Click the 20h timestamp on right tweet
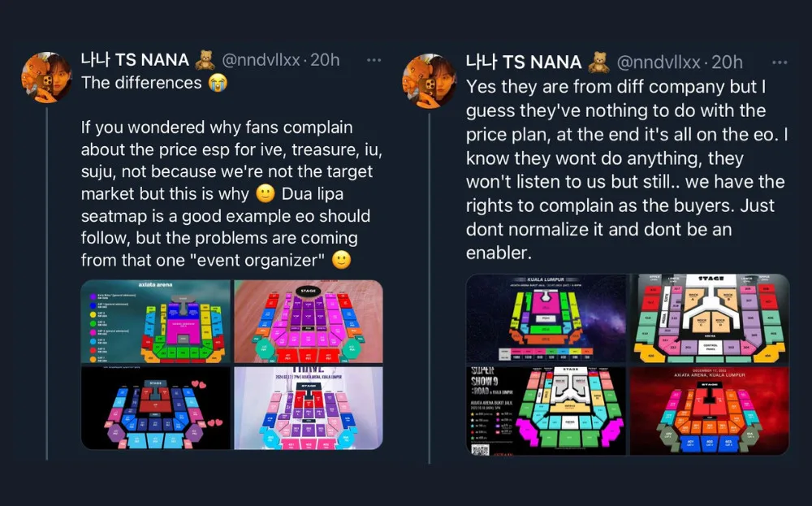 (x=727, y=62)
